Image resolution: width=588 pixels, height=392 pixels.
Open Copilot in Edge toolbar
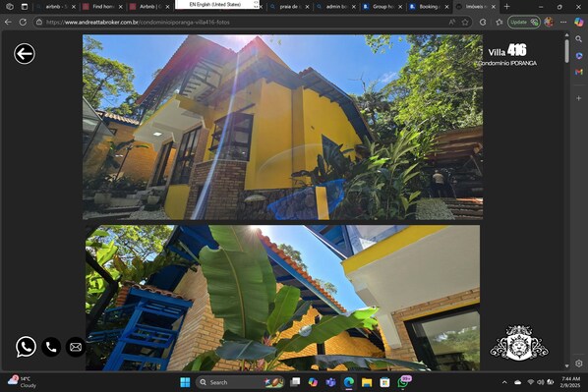pos(578,23)
